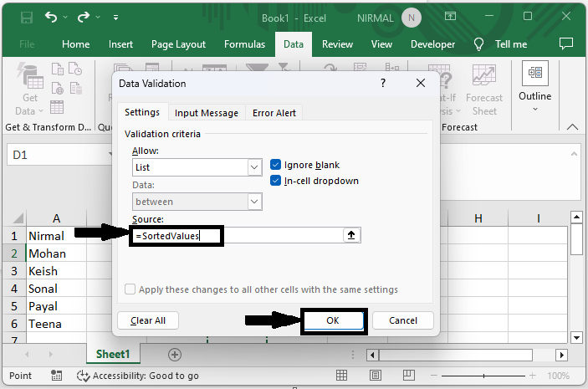Redo the last action
The image size is (588, 389).
(x=84, y=17)
